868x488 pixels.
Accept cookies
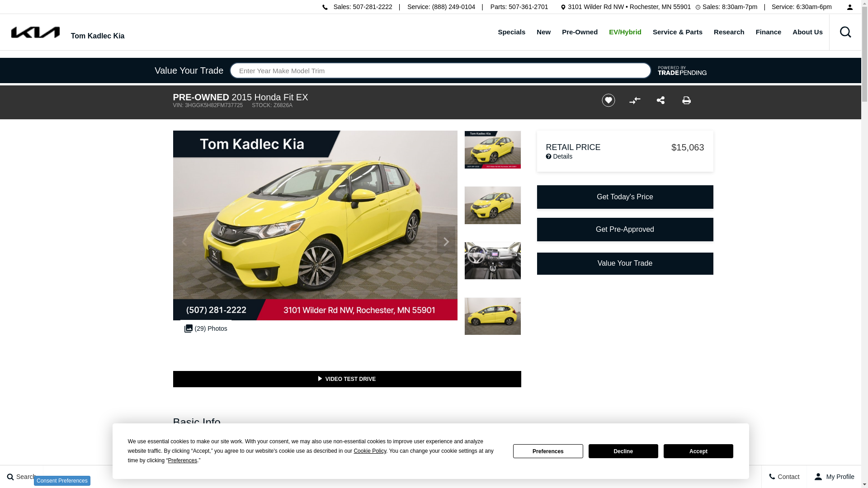click(x=698, y=451)
